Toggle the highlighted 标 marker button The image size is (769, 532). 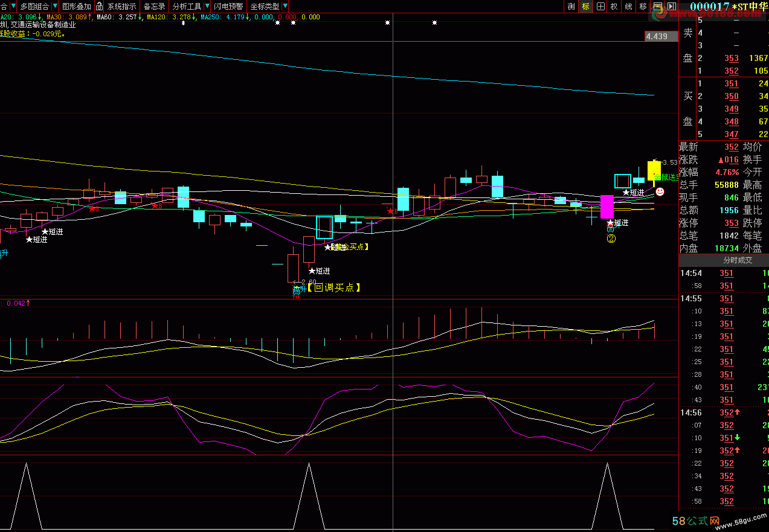585,6
